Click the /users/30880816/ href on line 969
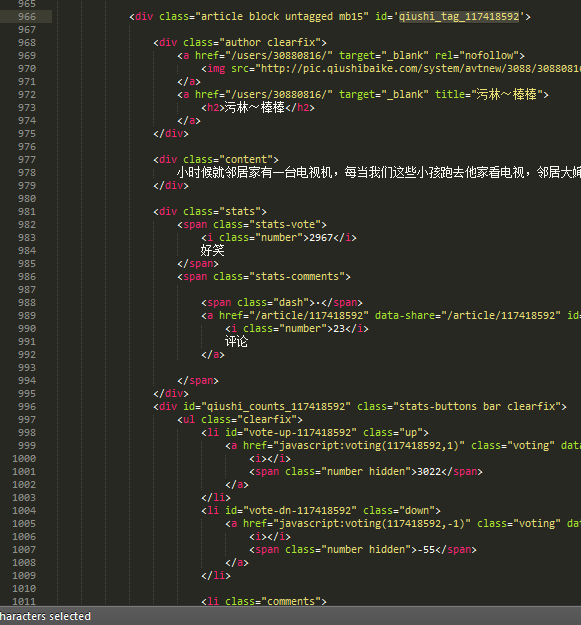 click(279, 55)
